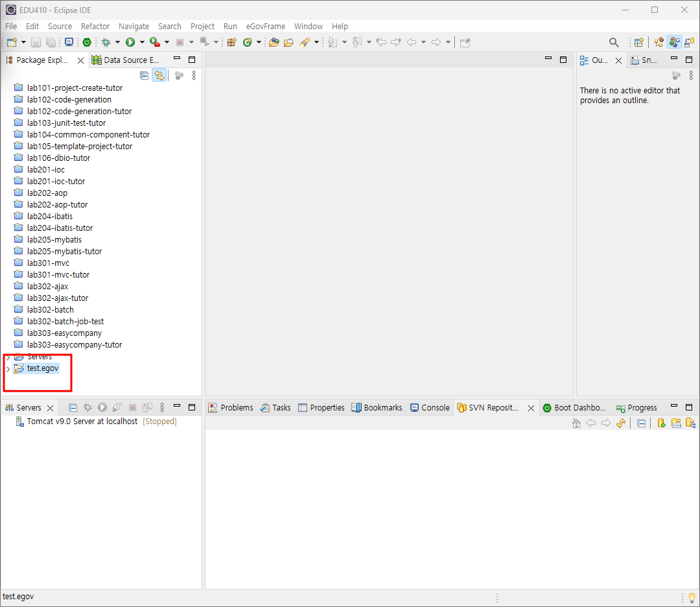The image size is (700, 607).
Task: Open the Navigate menu
Action: pos(134,27)
